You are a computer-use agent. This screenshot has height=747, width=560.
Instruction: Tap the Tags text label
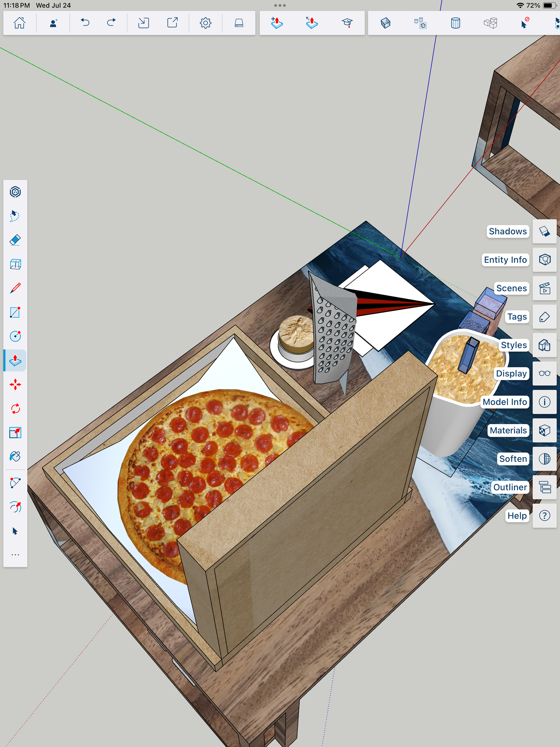click(x=517, y=317)
